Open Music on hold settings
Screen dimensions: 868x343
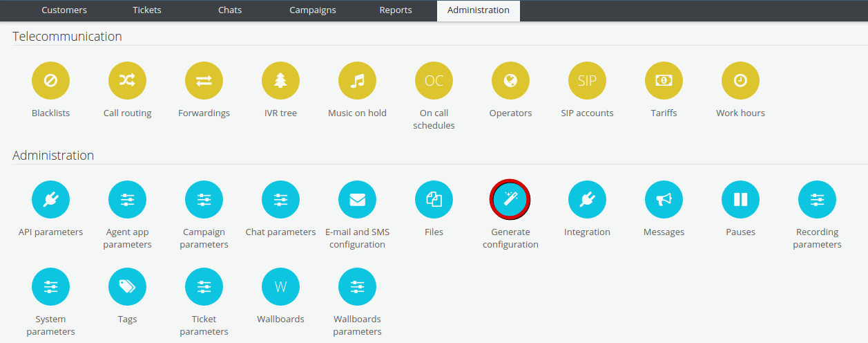[x=357, y=81]
